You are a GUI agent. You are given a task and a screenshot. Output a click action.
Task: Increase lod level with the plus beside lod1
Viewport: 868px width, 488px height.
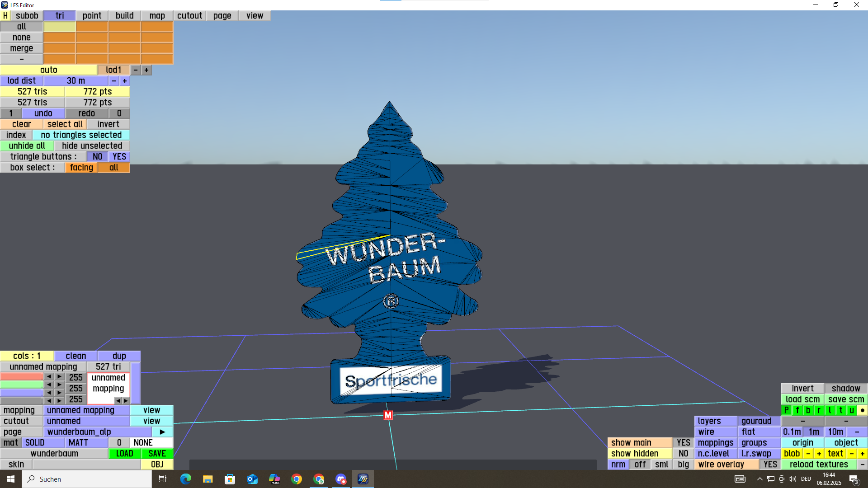coord(146,70)
